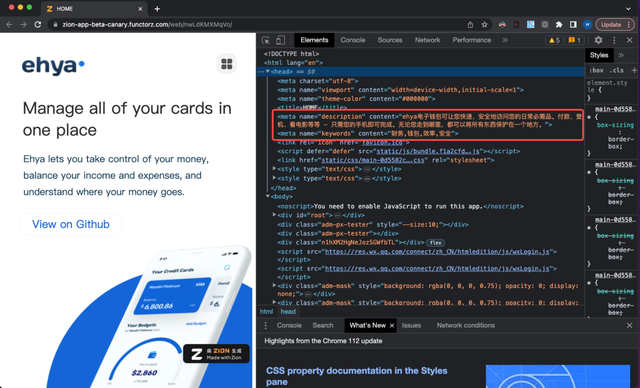Reload the page
The image size is (640, 388).
tap(38, 24)
